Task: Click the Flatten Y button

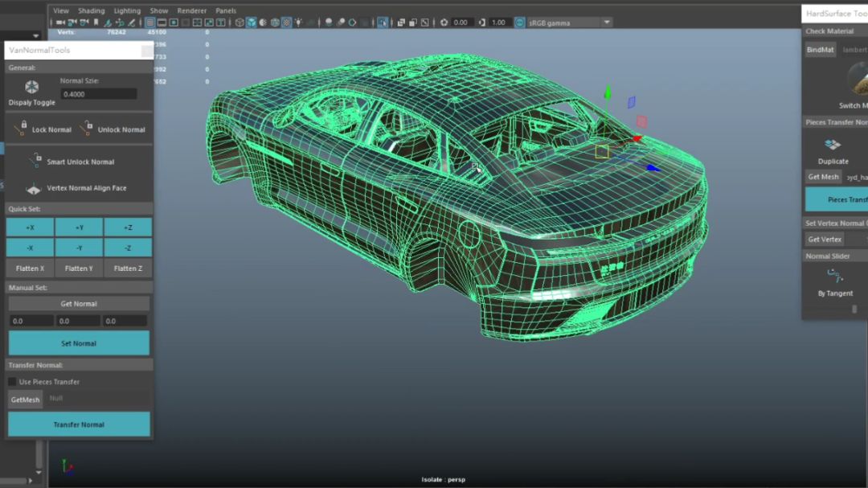Action: click(79, 269)
